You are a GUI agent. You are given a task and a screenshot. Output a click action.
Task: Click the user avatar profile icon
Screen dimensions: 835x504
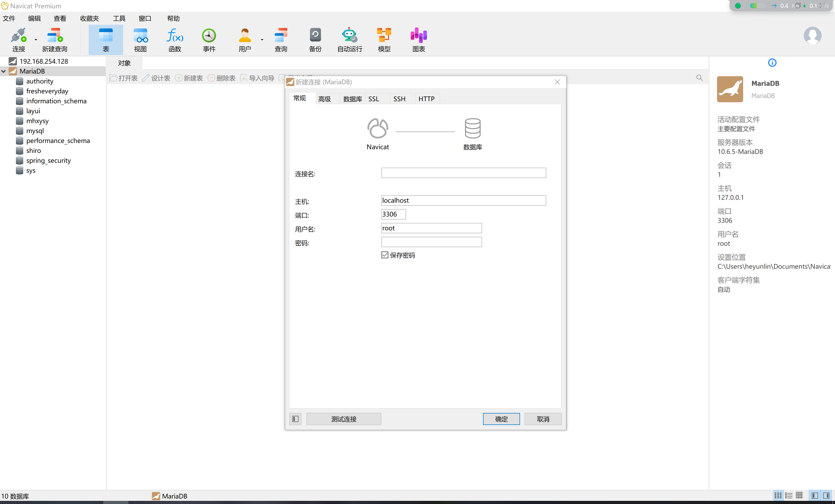(812, 35)
